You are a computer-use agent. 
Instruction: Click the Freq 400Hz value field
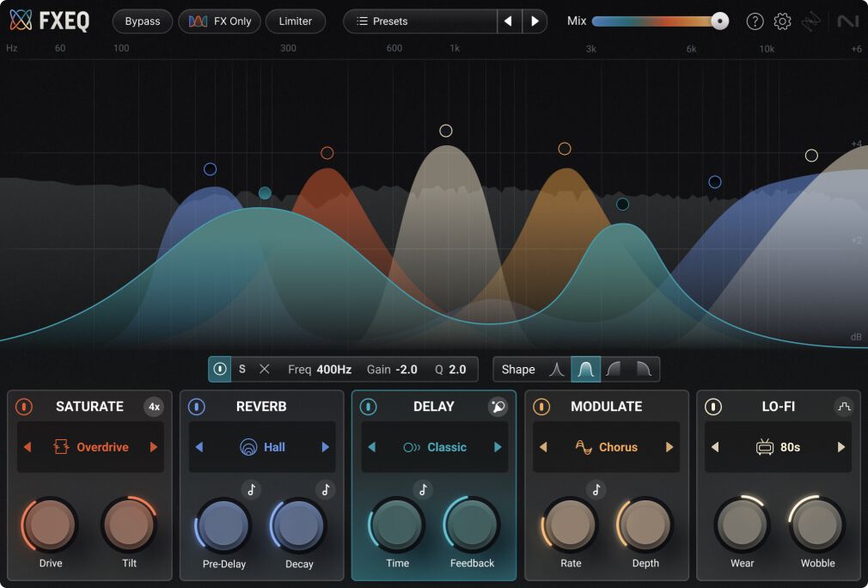333,370
